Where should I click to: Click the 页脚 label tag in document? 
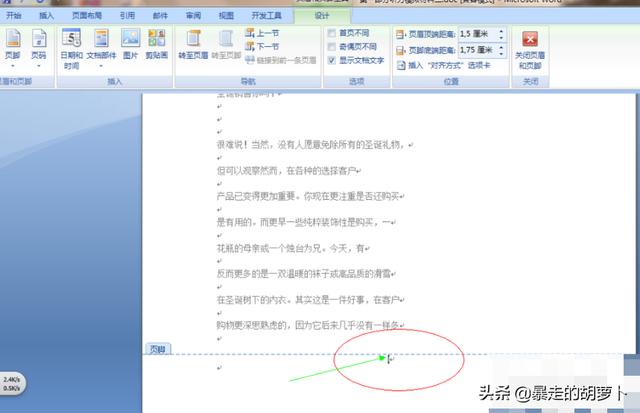[x=158, y=349]
